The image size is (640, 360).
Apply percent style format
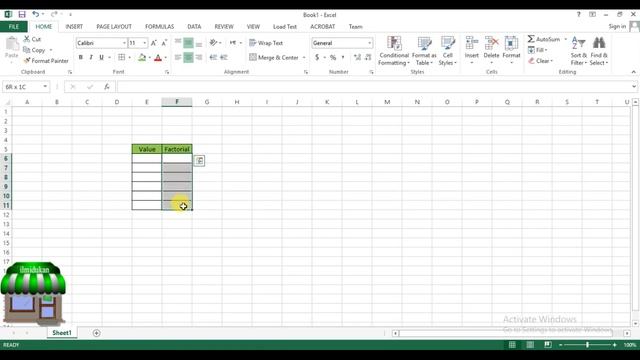333,58
